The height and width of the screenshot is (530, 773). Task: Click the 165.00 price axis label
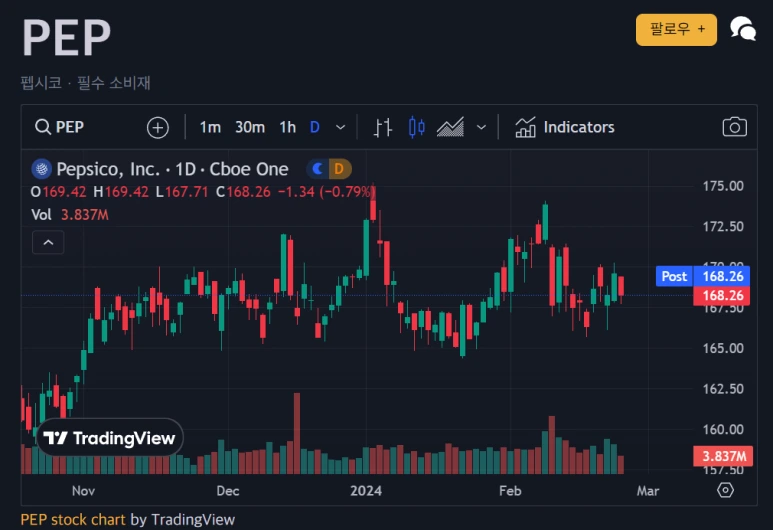pos(723,348)
